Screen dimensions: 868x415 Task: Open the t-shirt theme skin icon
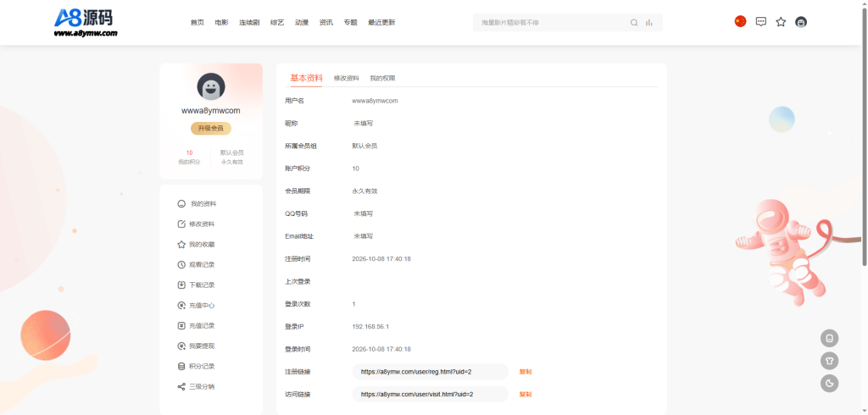coord(829,361)
